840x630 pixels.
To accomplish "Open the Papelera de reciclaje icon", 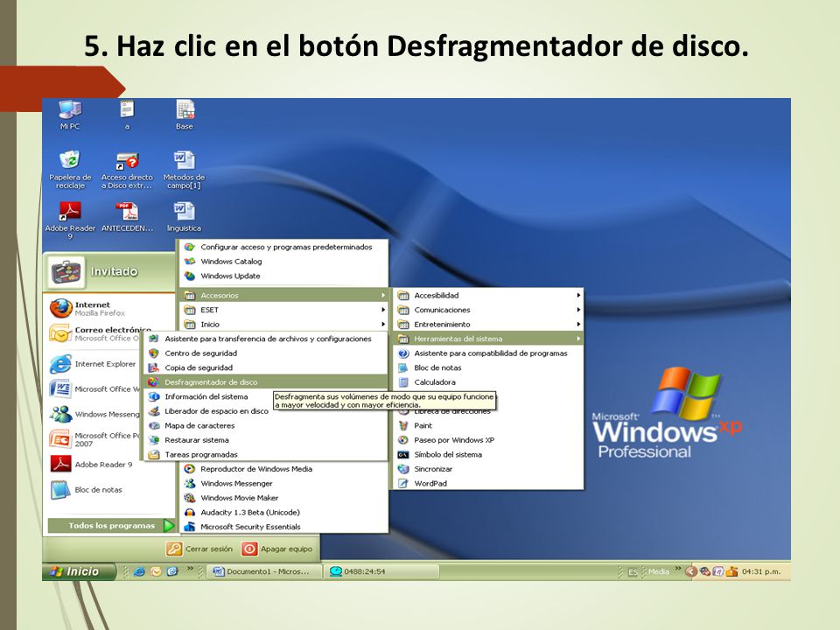I will click(x=70, y=169).
